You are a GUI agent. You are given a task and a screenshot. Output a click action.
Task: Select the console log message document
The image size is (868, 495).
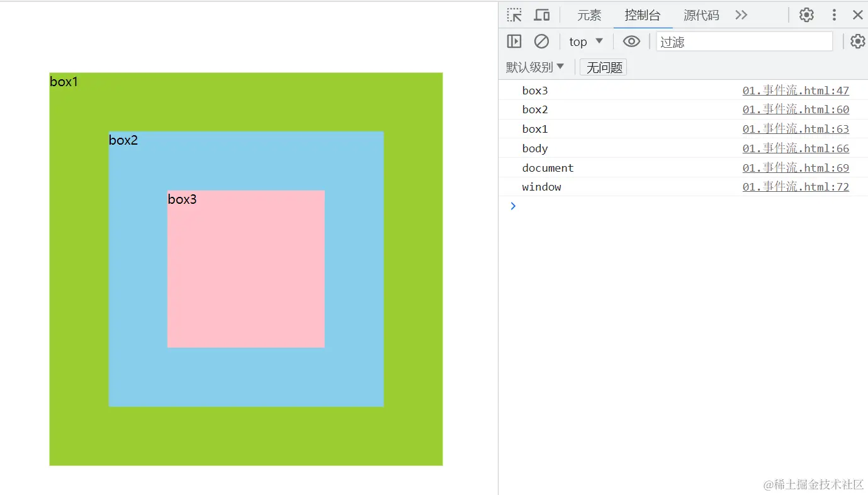coord(548,168)
